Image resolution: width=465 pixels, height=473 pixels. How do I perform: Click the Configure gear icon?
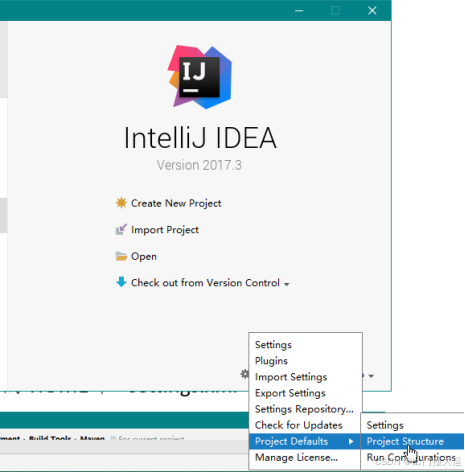(245, 374)
